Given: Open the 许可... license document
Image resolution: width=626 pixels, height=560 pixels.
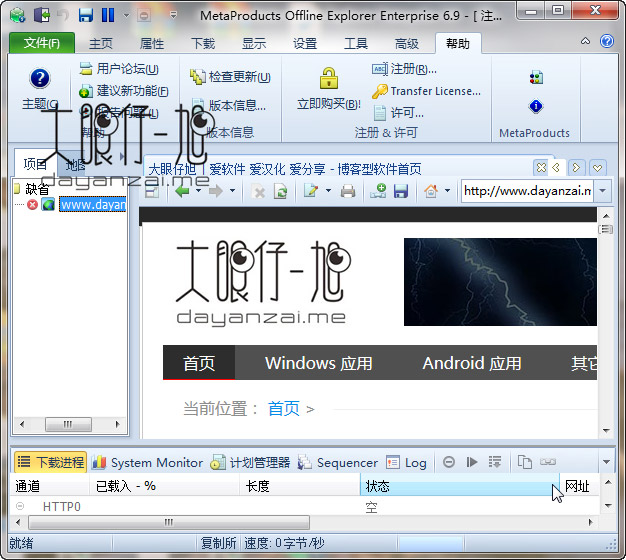Looking at the screenshot, I should (x=399, y=113).
